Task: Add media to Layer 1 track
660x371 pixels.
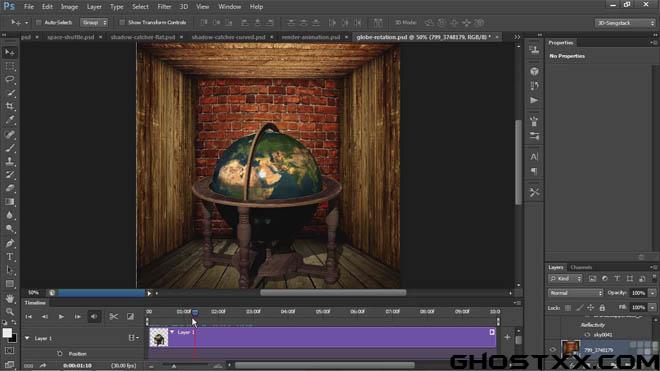Action: [507, 337]
